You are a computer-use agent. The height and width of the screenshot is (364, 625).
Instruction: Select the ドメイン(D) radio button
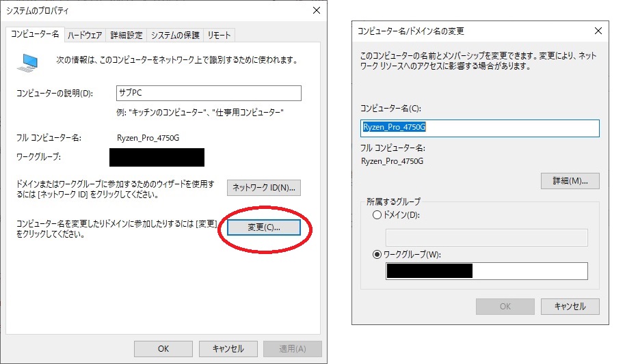[377, 215]
